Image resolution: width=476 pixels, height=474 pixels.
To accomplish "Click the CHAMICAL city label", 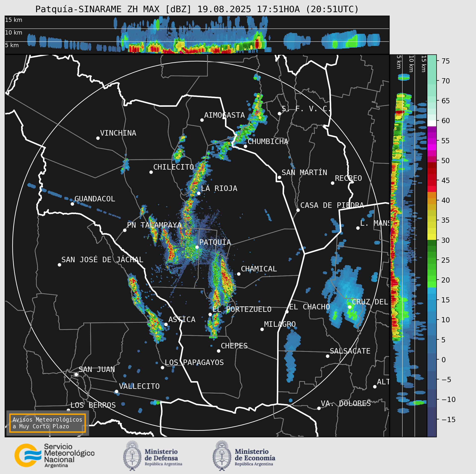I will pyautogui.click(x=259, y=269).
